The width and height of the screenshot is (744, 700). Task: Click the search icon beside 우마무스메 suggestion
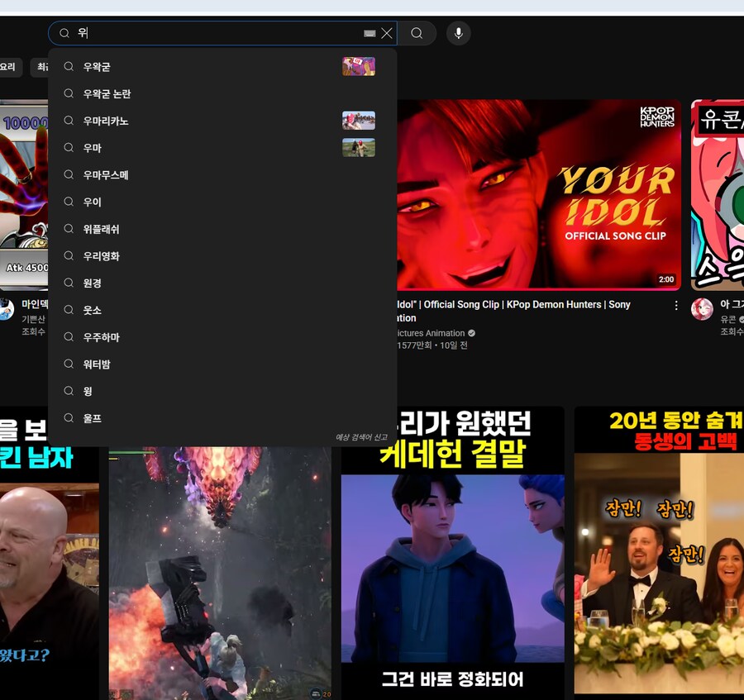pos(69,174)
